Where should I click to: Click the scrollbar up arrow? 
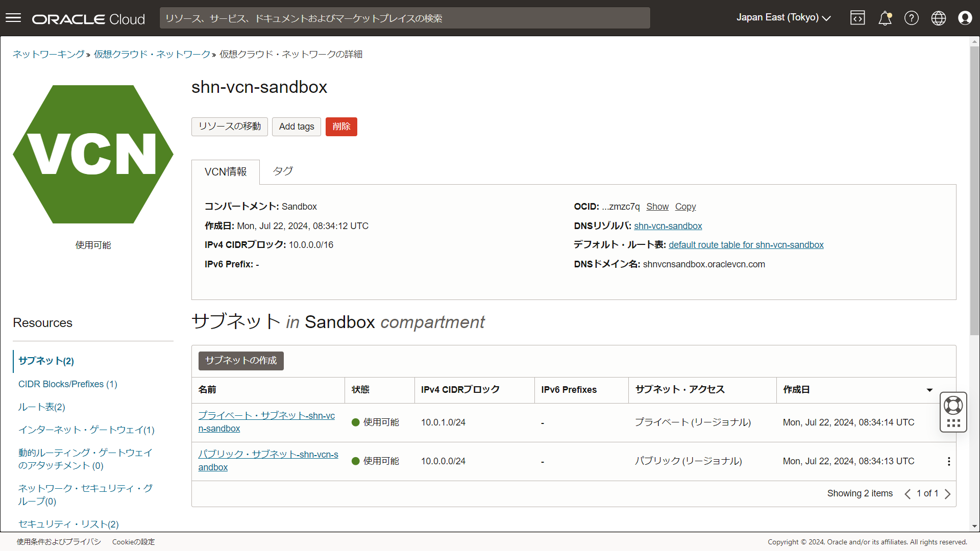point(974,41)
